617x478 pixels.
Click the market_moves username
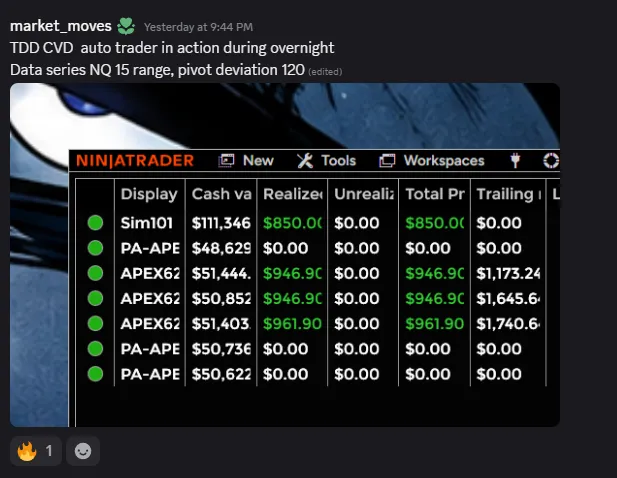[x=61, y=26]
